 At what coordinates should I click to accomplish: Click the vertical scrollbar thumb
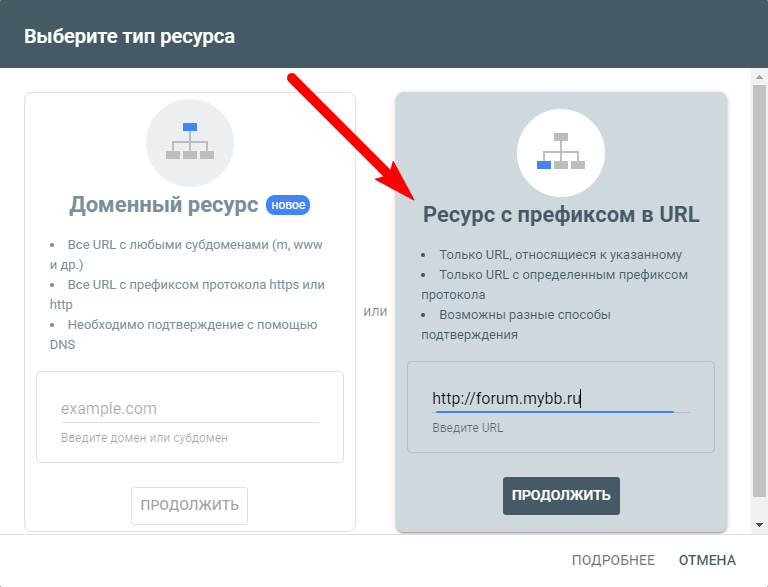tap(759, 291)
